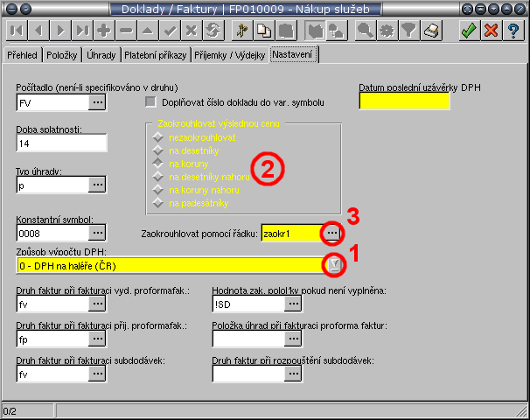Select the 'na padesátníky' rounding option
This screenshot has width=530, height=420.
pyautogui.click(x=157, y=203)
